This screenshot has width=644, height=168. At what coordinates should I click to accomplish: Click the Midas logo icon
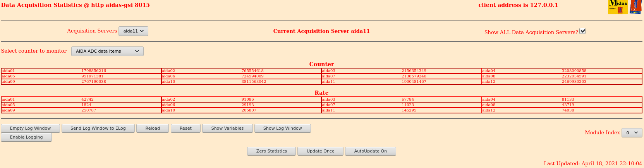pos(617,7)
